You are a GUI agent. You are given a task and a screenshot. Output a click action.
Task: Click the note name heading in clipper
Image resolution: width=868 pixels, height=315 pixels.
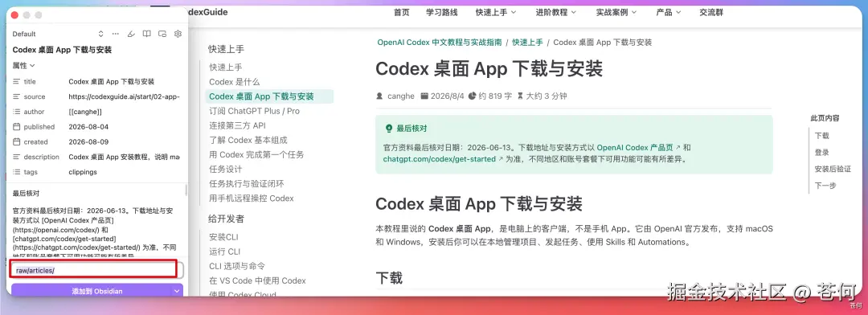coord(62,50)
